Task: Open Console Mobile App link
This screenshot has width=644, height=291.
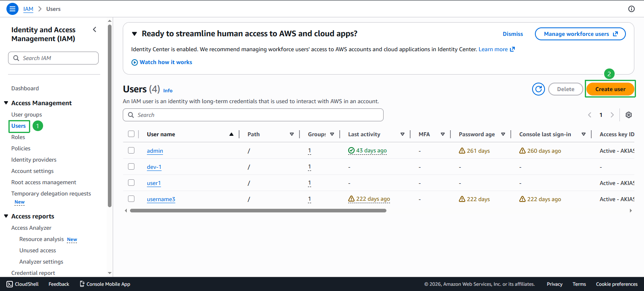Action: click(x=105, y=284)
